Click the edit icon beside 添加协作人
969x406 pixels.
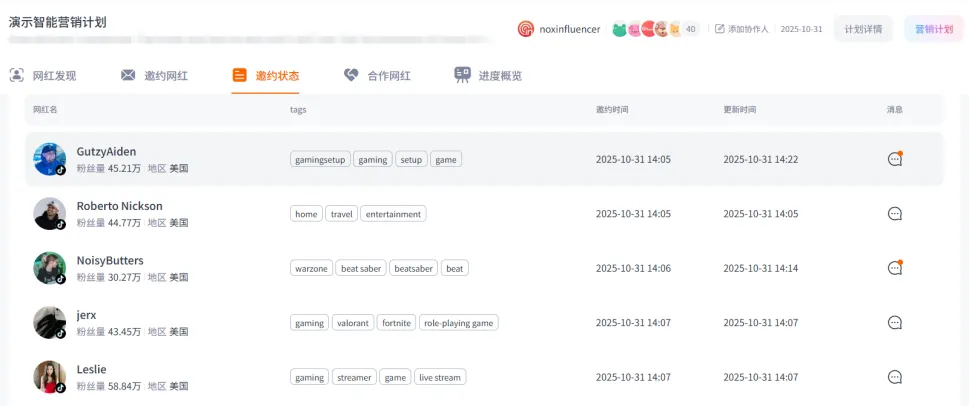click(x=719, y=29)
